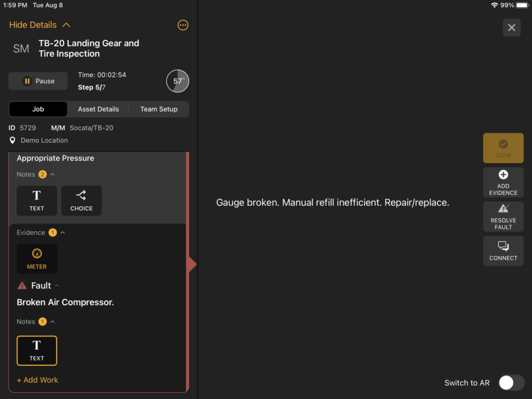532x399 pixels.
Task: Tap the battery status icon
Action: coord(523,5)
